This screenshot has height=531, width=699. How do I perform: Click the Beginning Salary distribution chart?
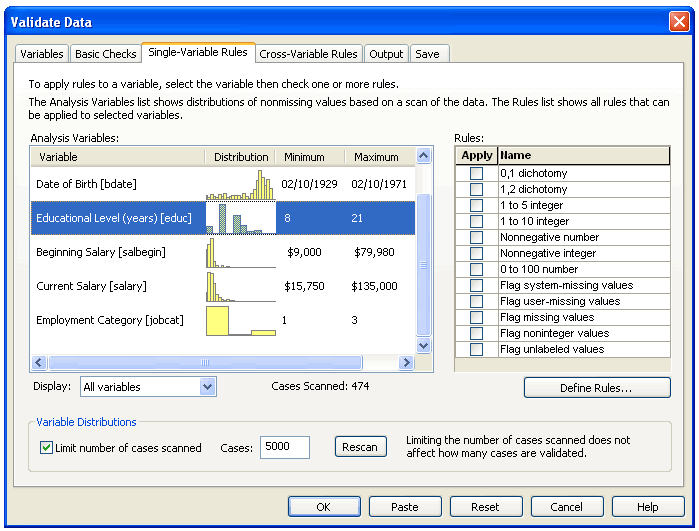241,252
